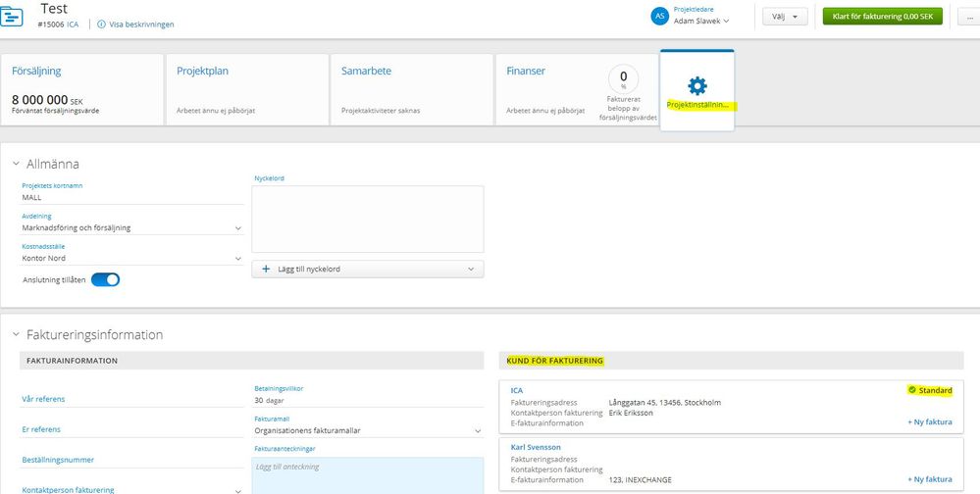Switch to the Projektplan tab

(247, 89)
